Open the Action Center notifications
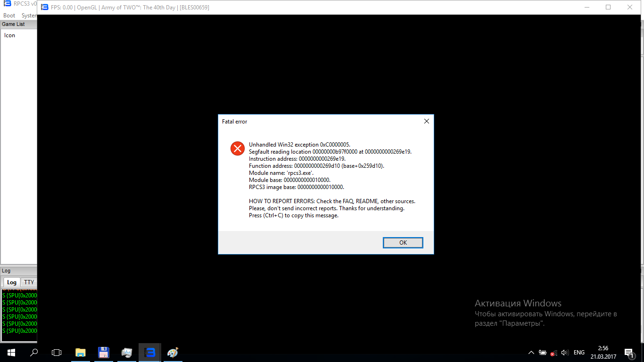644x362 pixels. 629,353
